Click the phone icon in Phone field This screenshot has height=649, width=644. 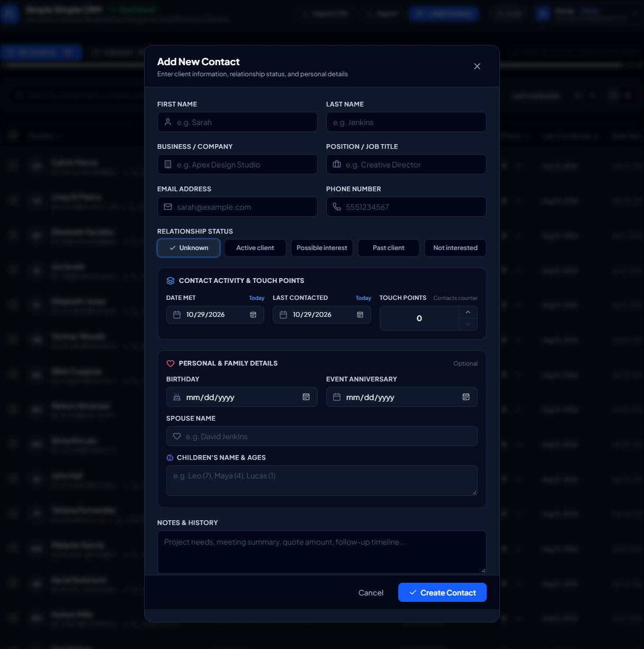tap(337, 207)
